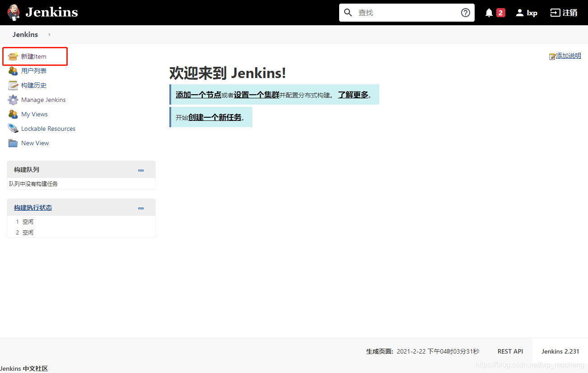Collapse the 构建队列 panel with its minus button
The width and height of the screenshot is (588, 373).
pyautogui.click(x=141, y=170)
